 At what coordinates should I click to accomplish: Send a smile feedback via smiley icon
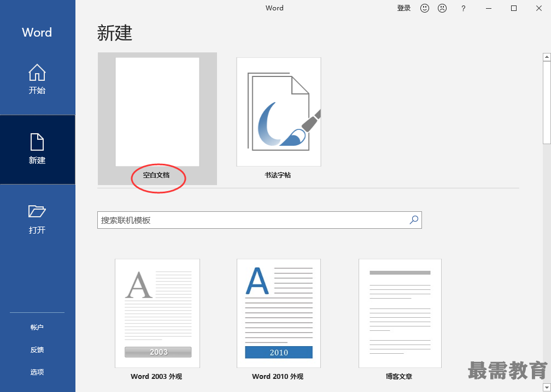tap(425, 8)
